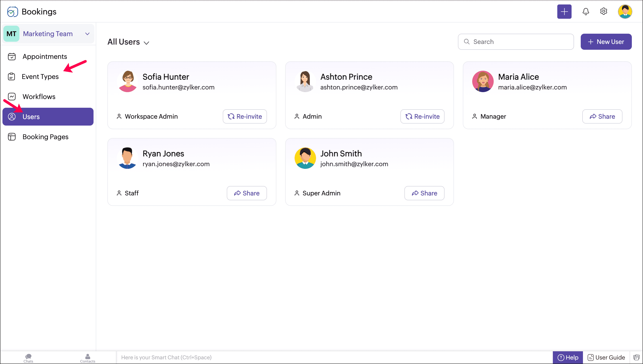The image size is (643, 364).
Task: Click the notification bell icon
Action: pos(586,12)
